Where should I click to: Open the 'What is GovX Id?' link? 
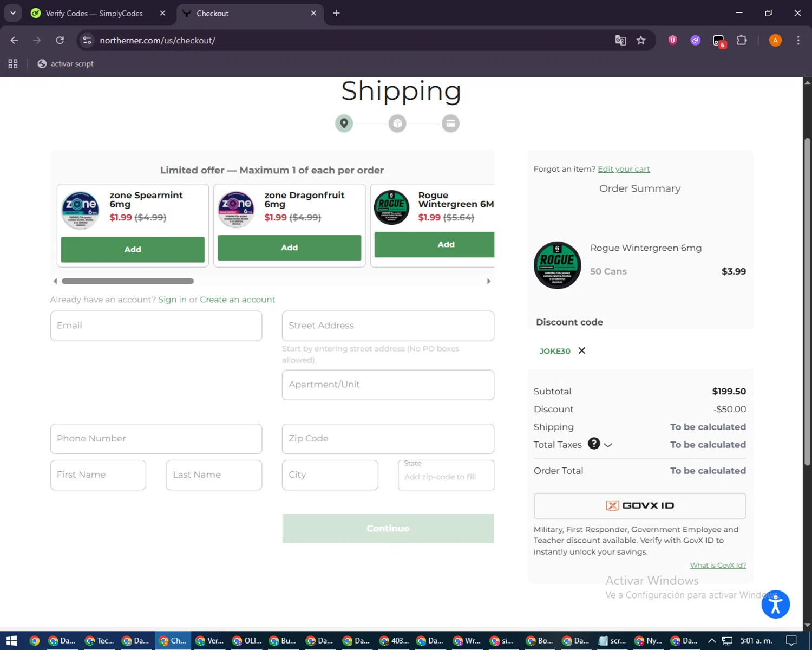tap(718, 565)
